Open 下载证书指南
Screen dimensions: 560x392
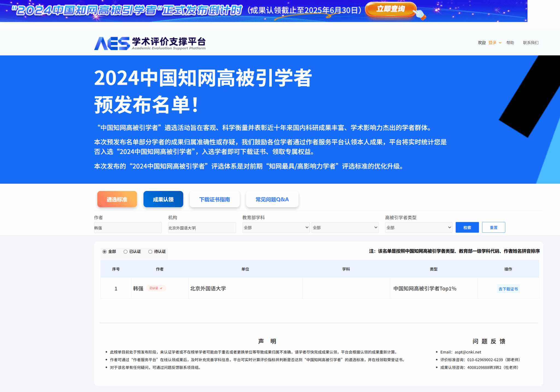(x=215, y=199)
